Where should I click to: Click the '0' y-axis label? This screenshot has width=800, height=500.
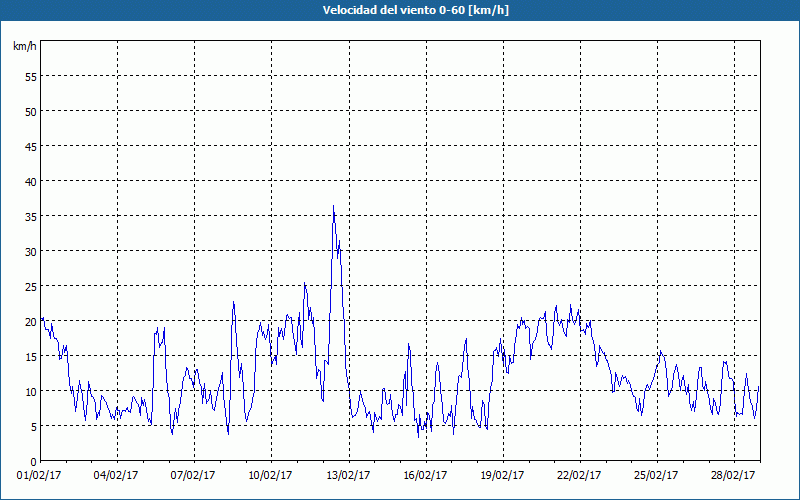click(x=34, y=462)
